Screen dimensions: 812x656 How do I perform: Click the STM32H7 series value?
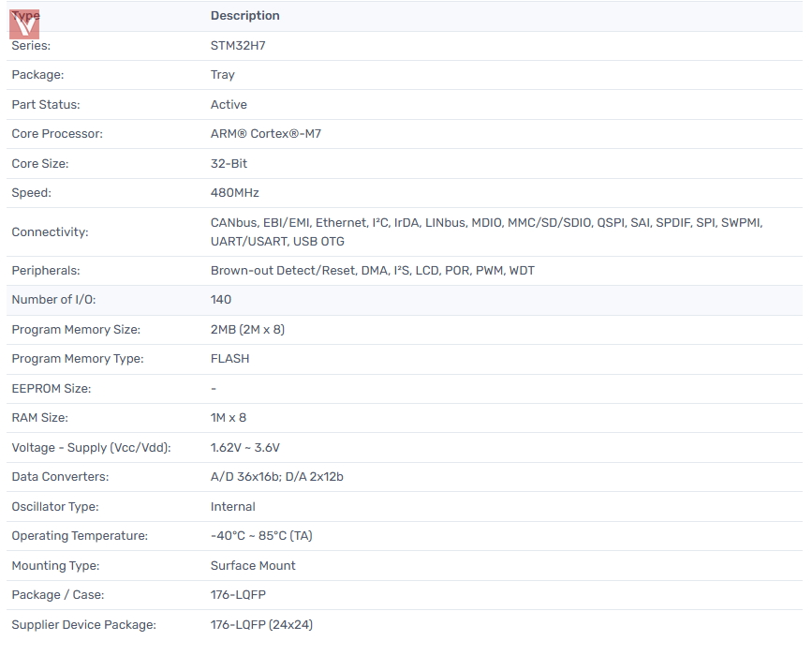[x=238, y=45]
